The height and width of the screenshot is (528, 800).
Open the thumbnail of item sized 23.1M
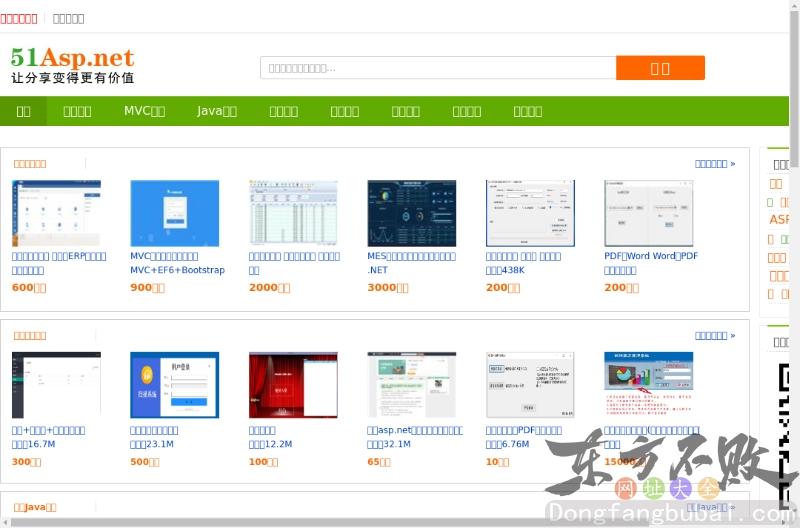coord(174,384)
